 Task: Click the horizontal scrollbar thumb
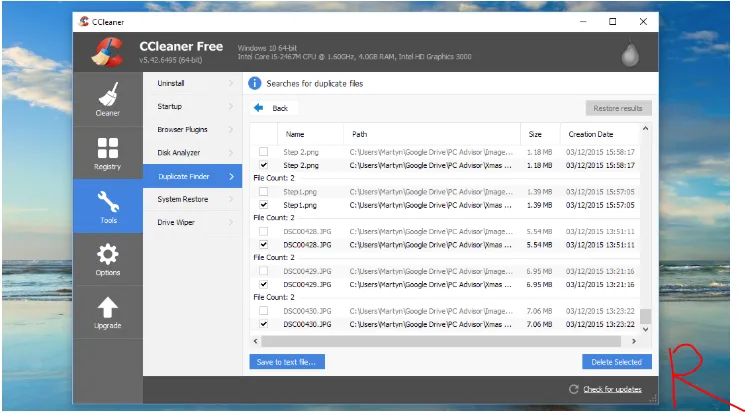[441, 341]
